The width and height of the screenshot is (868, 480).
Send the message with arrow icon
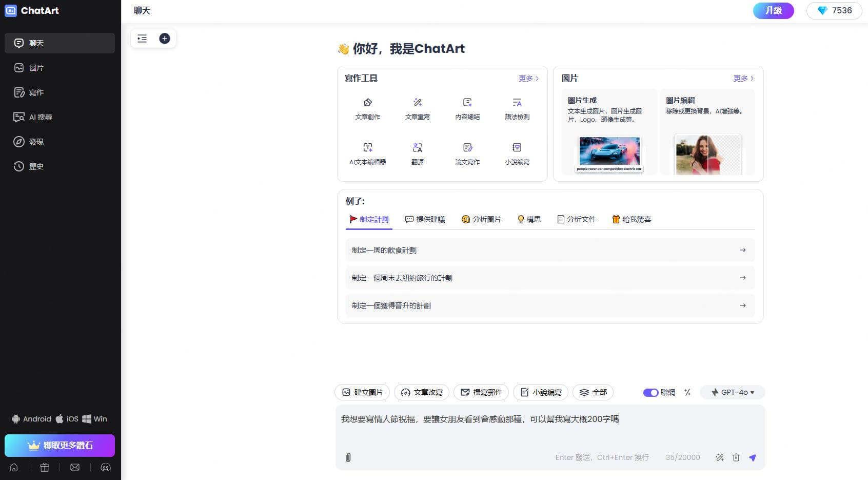tap(753, 457)
